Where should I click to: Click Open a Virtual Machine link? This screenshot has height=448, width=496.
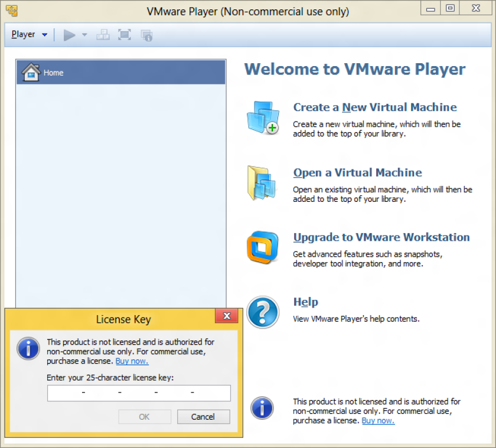357,172
